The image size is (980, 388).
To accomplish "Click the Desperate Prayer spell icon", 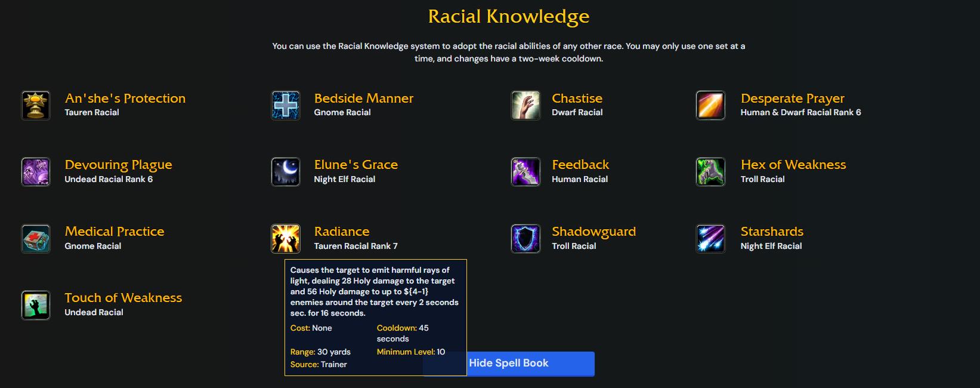I will [x=710, y=106].
